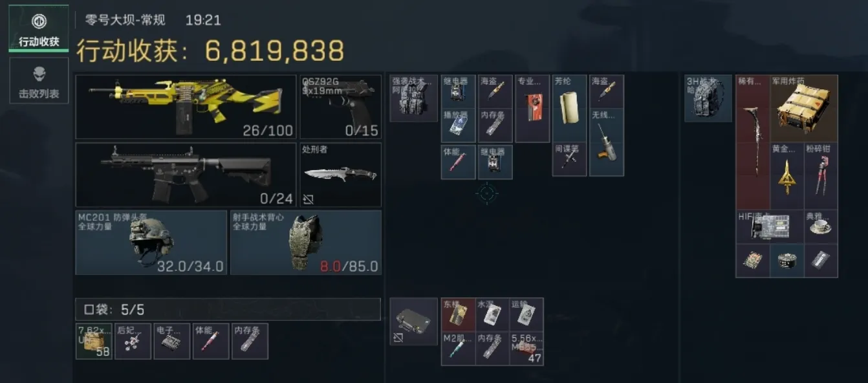Image resolution: width=868 pixels, height=383 pixels.
Task: Click the 口袋 5/5 pocket header bar
Action: coord(228,309)
